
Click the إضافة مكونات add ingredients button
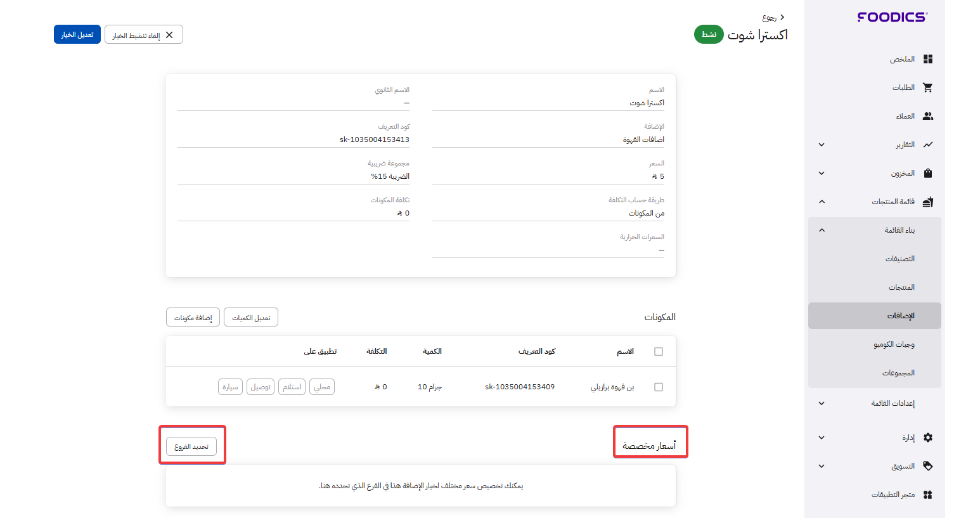(x=193, y=317)
